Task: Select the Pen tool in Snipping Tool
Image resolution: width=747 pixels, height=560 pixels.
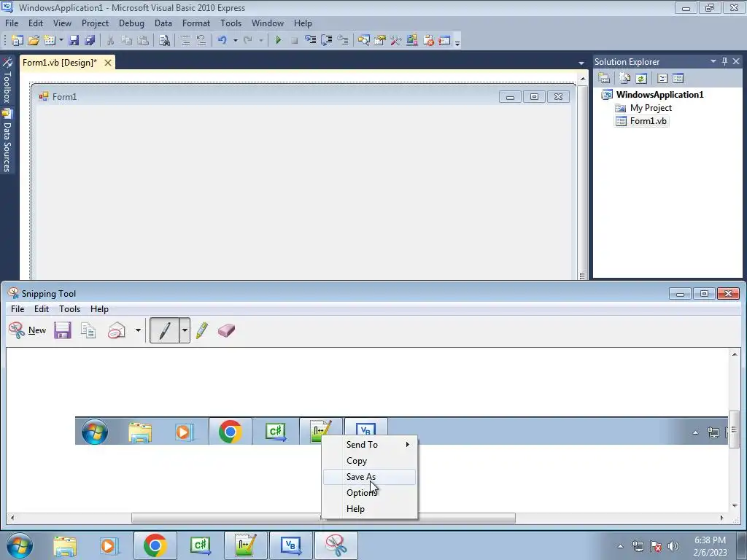Action: 164,330
